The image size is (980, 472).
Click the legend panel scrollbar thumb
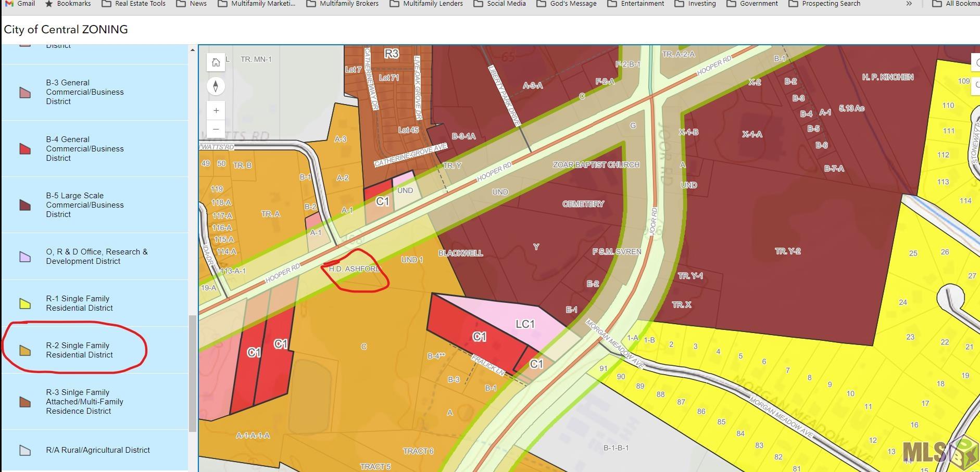192,374
